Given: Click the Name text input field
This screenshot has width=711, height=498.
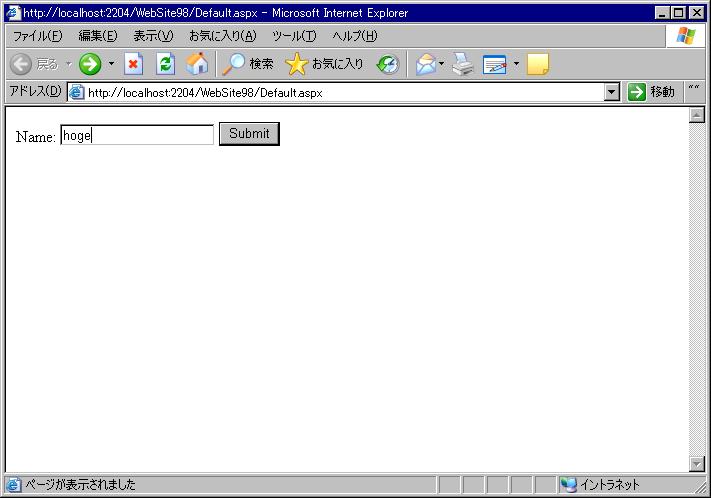Looking at the screenshot, I should 137,135.
